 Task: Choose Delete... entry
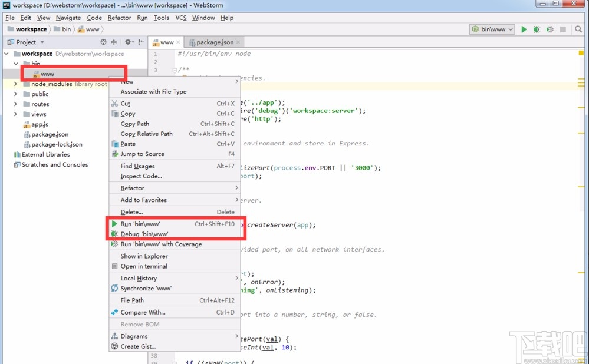(175, 212)
